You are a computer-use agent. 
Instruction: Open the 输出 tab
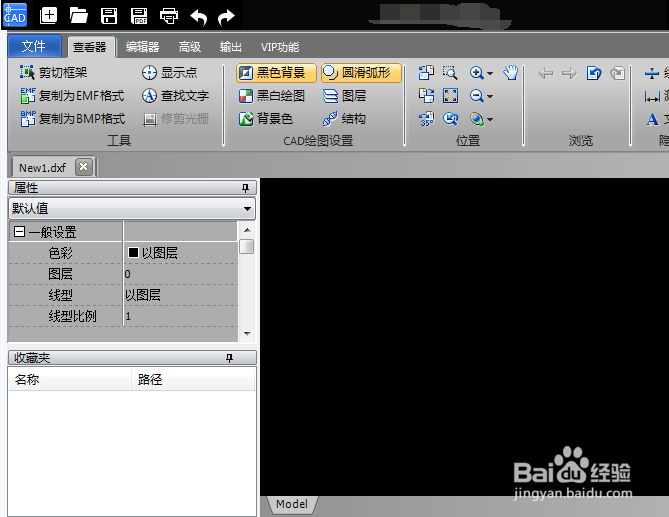tap(231, 47)
